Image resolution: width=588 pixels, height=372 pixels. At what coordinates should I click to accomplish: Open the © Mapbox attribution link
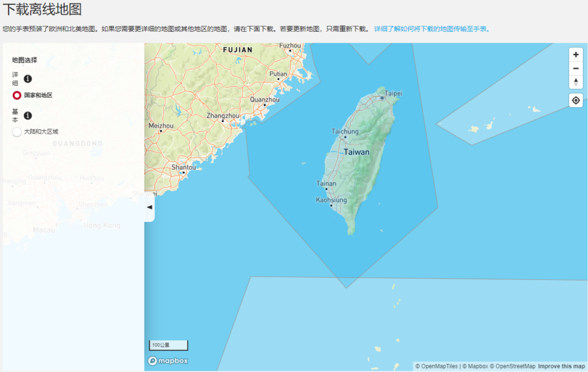[475, 366]
